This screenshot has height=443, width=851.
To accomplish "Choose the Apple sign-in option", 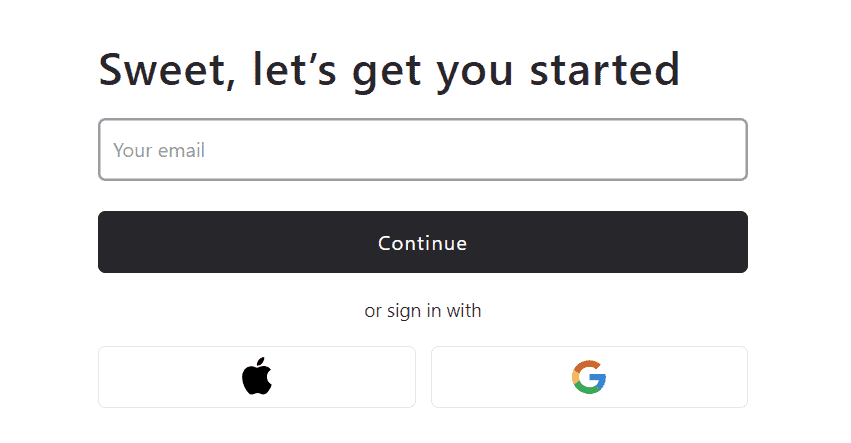I will point(257,377).
